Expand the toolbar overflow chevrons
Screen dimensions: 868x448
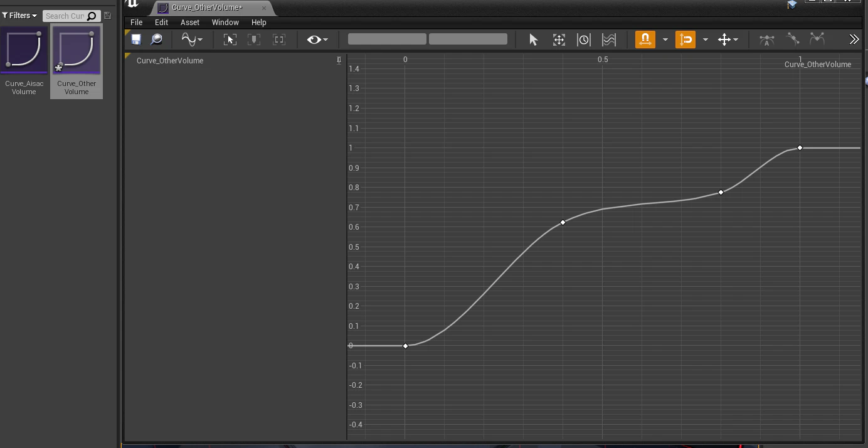coord(854,40)
